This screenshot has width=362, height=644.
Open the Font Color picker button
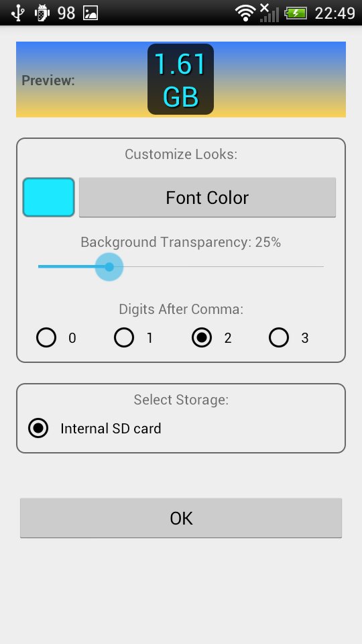pyautogui.click(x=207, y=197)
